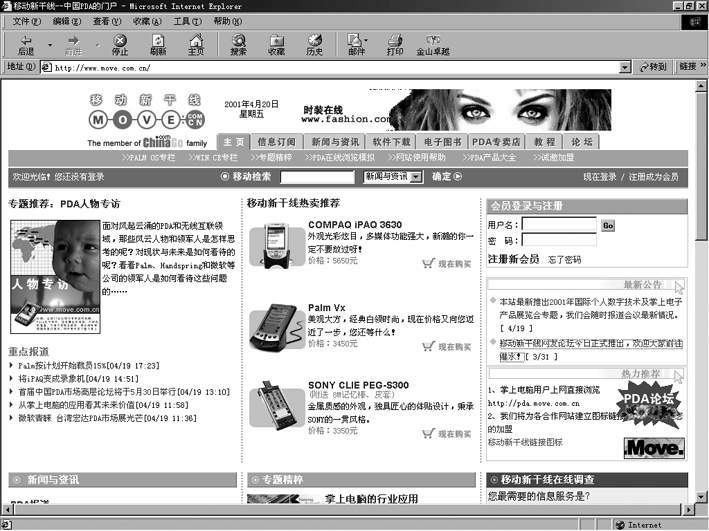Open the 查看(V) menu
The height and width of the screenshot is (531, 709).
point(107,21)
